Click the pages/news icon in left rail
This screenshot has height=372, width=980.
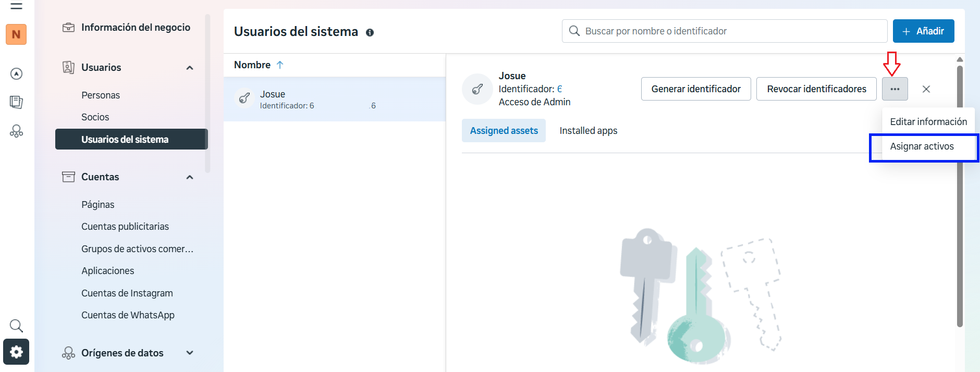[x=16, y=102]
